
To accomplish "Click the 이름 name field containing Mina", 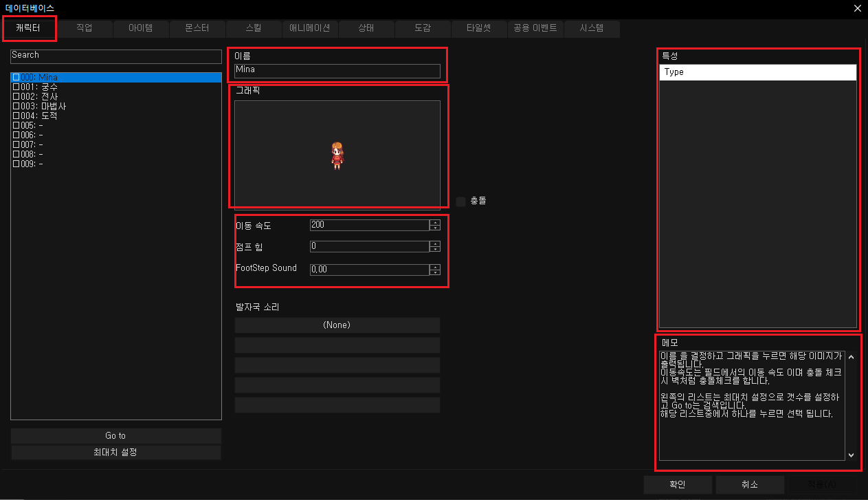I will (337, 70).
